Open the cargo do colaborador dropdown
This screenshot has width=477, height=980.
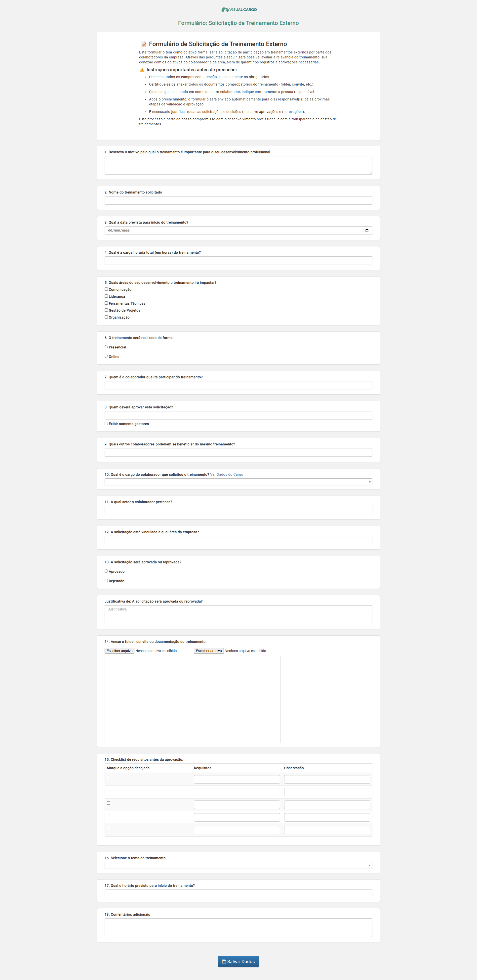point(238,482)
